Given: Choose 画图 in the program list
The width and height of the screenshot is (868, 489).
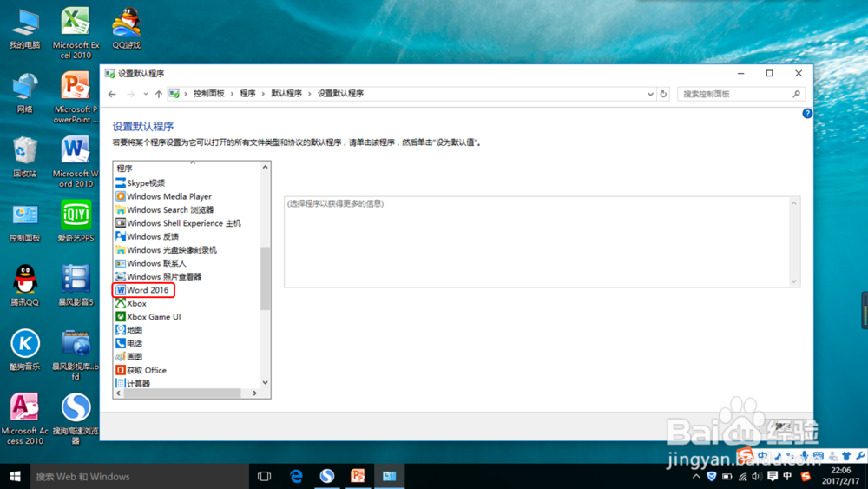Looking at the screenshot, I should 129,357.
